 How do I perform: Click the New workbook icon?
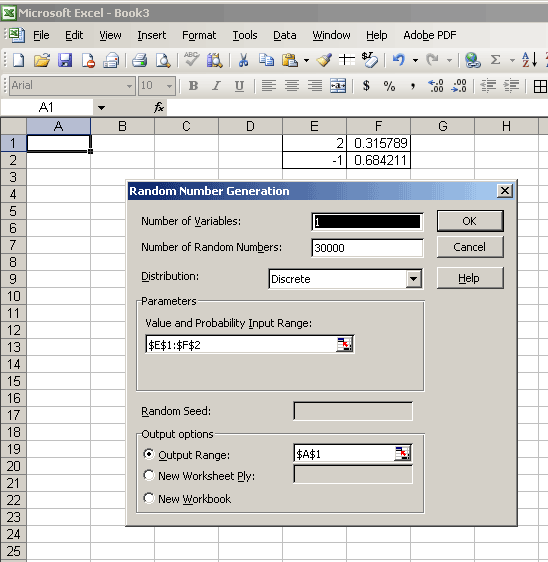(x=18, y=60)
